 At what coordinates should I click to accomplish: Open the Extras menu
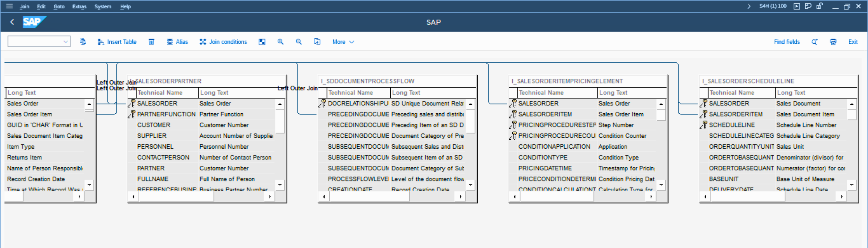click(79, 6)
